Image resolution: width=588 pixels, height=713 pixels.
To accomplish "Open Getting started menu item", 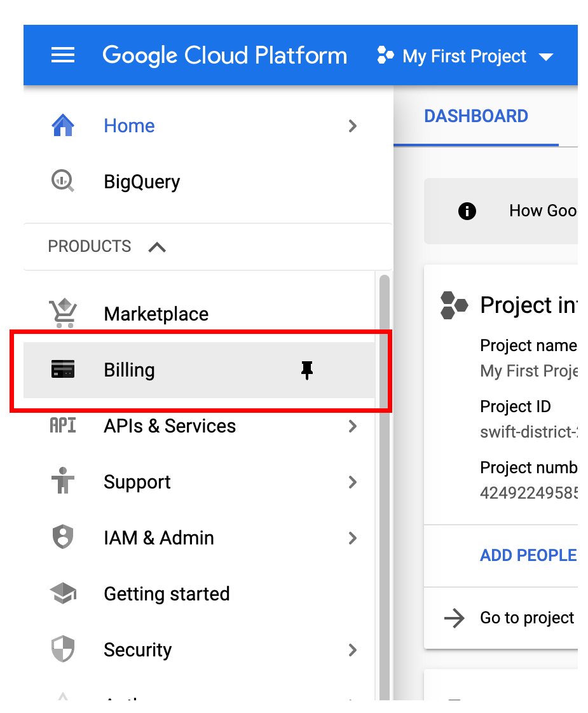I will click(167, 594).
